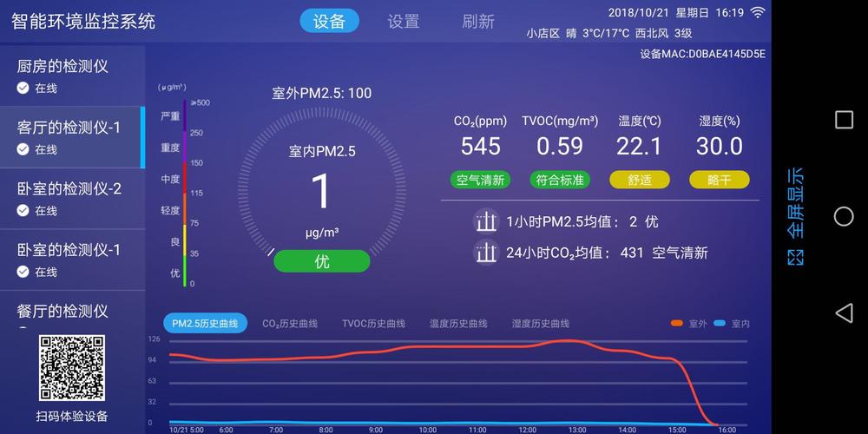868x434 pixels.
Task: Tap the TVOC value 0.59
Action: (560, 146)
